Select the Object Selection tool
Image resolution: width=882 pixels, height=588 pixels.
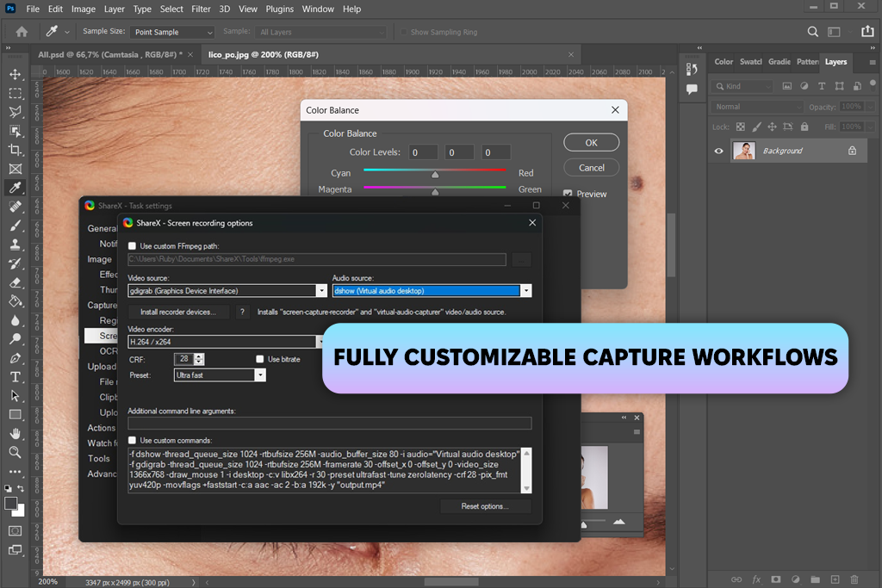[16, 131]
